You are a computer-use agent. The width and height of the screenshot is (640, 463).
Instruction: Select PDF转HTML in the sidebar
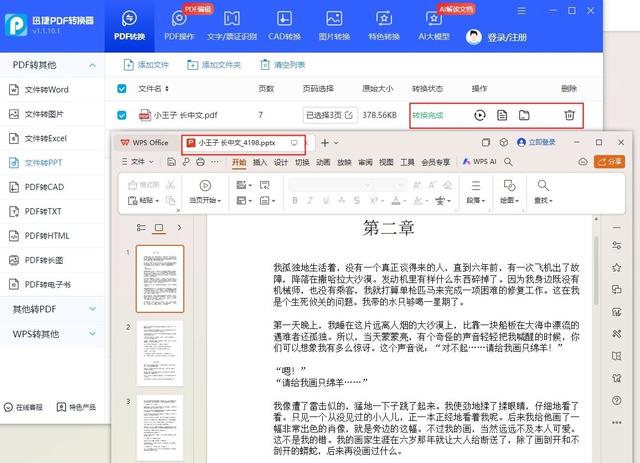[x=52, y=236]
